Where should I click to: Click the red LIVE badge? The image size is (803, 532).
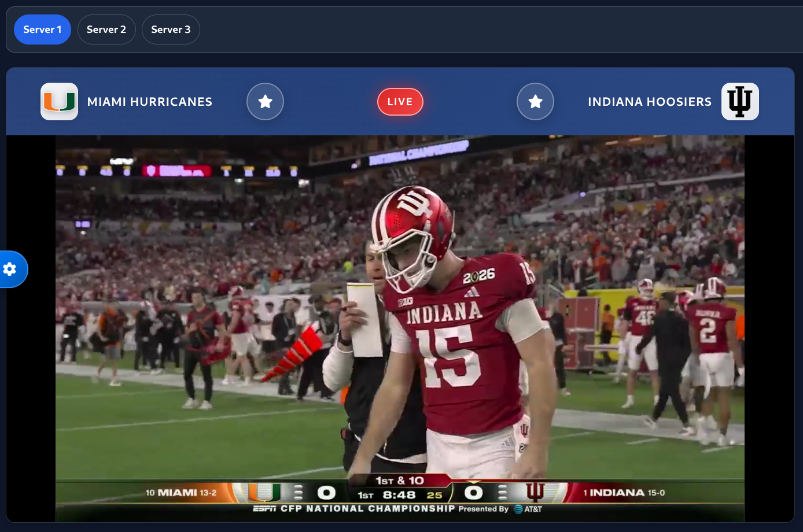(400, 102)
